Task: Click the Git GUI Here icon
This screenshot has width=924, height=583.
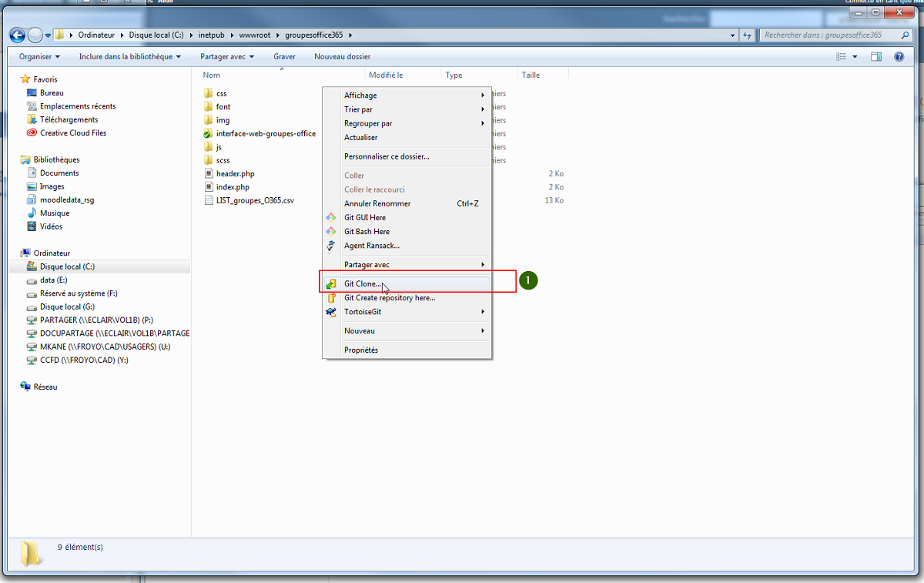Action: [331, 218]
